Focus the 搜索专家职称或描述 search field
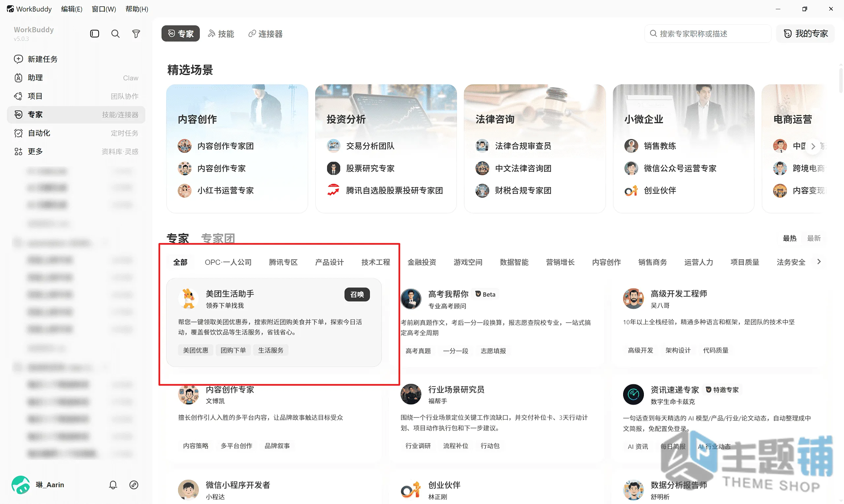This screenshot has width=844, height=504. point(708,34)
